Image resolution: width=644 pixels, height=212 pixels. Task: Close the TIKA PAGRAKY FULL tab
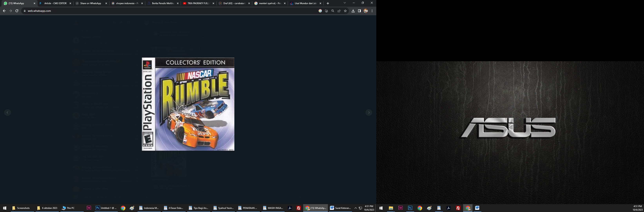coord(213,3)
